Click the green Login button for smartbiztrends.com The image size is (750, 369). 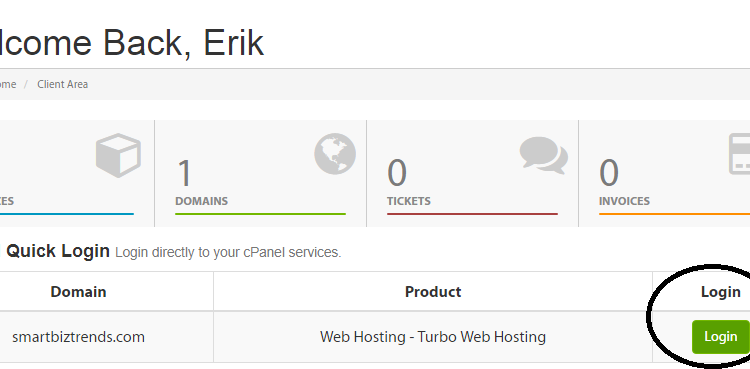coord(720,337)
